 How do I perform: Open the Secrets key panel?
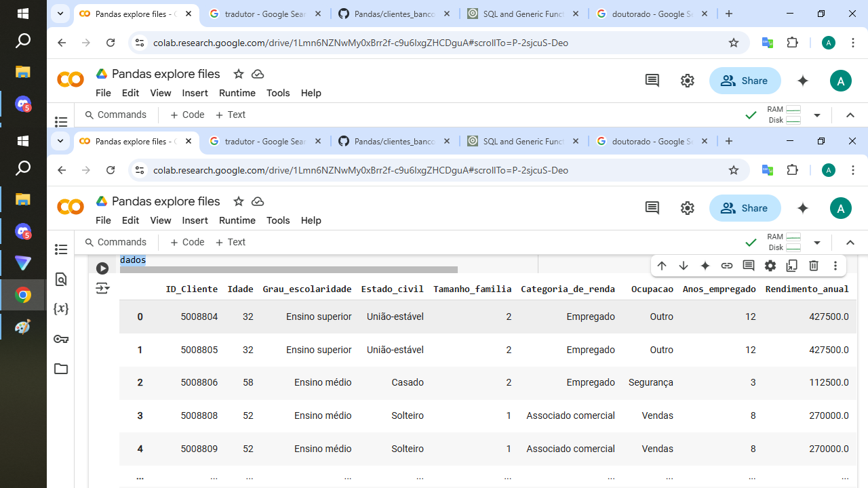pyautogui.click(x=61, y=339)
